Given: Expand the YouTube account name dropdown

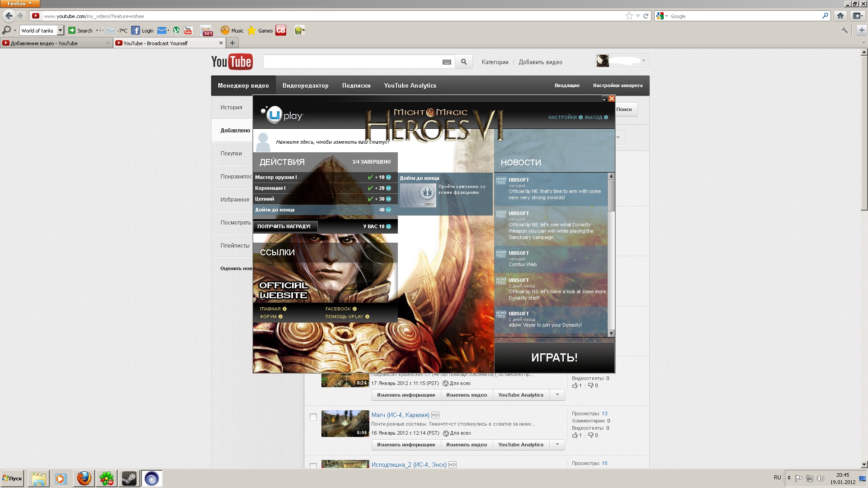Looking at the screenshot, I should pyautogui.click(x=644, y=60).
